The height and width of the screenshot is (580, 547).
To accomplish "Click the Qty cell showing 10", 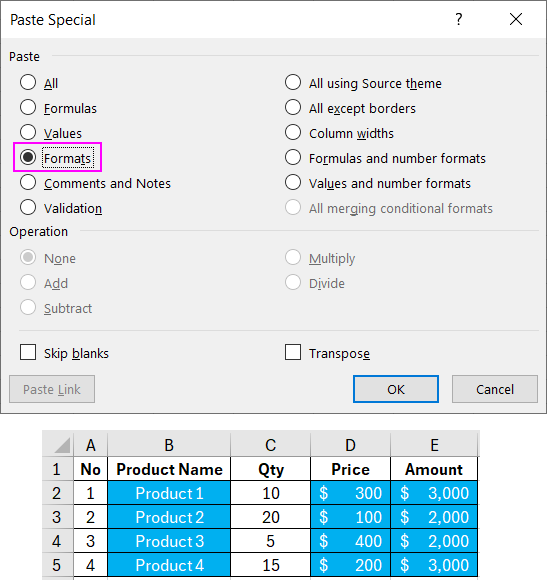I will [x=271, y=493].
